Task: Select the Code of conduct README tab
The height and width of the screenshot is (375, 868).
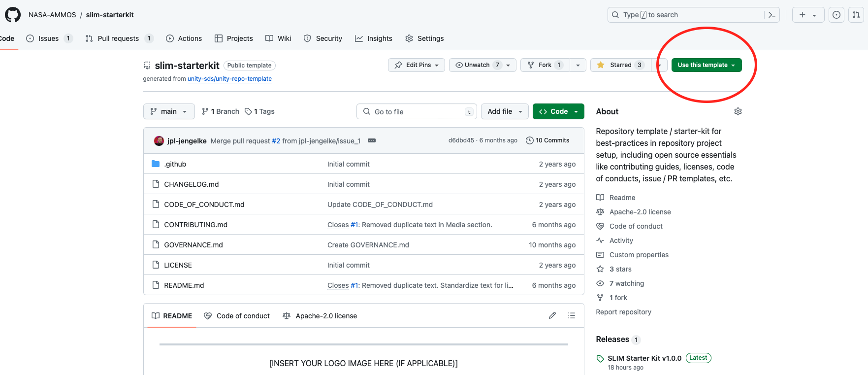Action: [x=237, y=316]
